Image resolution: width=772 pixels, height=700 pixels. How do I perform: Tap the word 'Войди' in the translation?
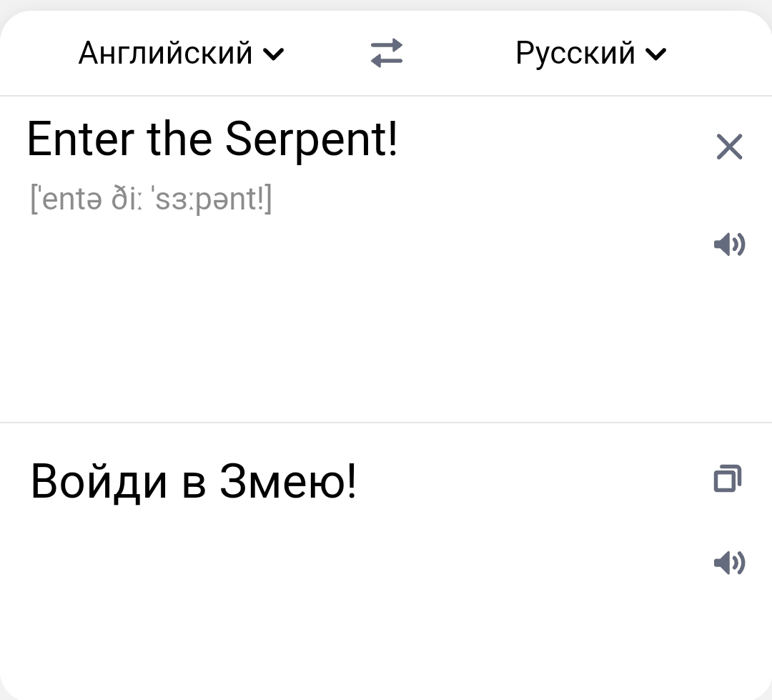point(99,482)
